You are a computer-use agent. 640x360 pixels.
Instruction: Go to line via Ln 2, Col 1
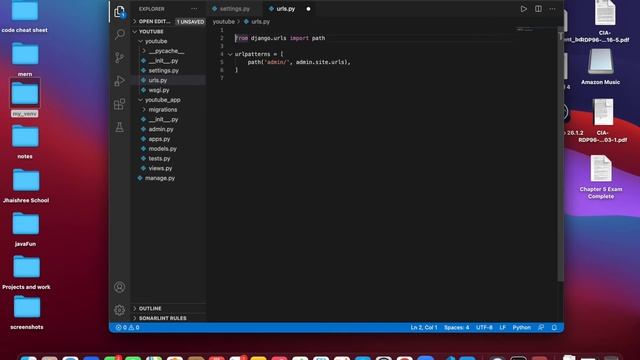click(x=424, y=327)
